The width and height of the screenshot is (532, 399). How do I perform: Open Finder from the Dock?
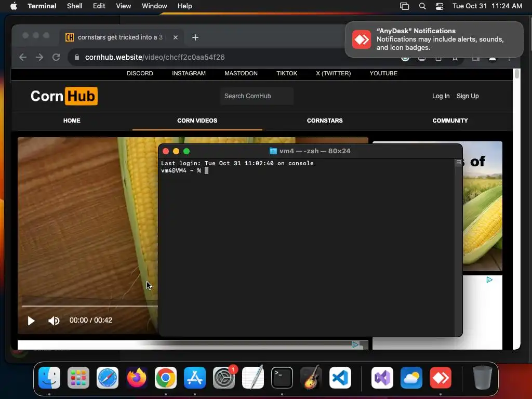[x=49, y=377]
